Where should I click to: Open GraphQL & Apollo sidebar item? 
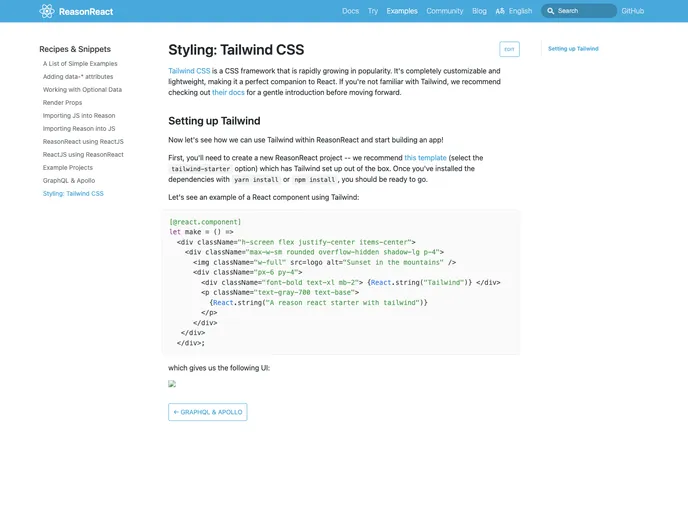click(x=69, y=180)
